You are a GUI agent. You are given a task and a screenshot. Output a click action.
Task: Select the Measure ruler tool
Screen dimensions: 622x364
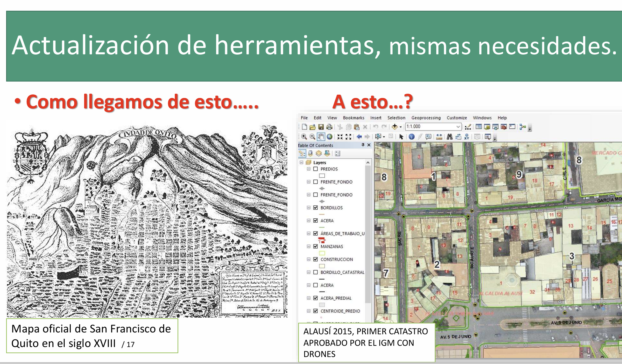tap(439, 137)
